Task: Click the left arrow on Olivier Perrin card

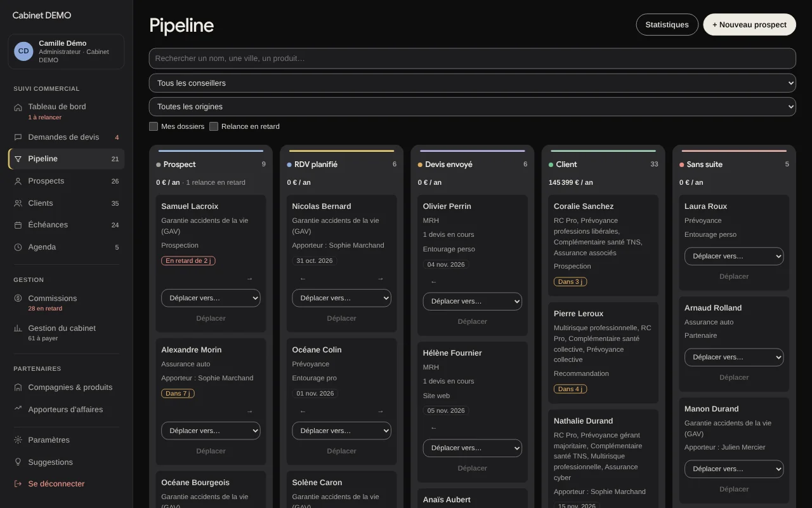Action: [433, 282]
